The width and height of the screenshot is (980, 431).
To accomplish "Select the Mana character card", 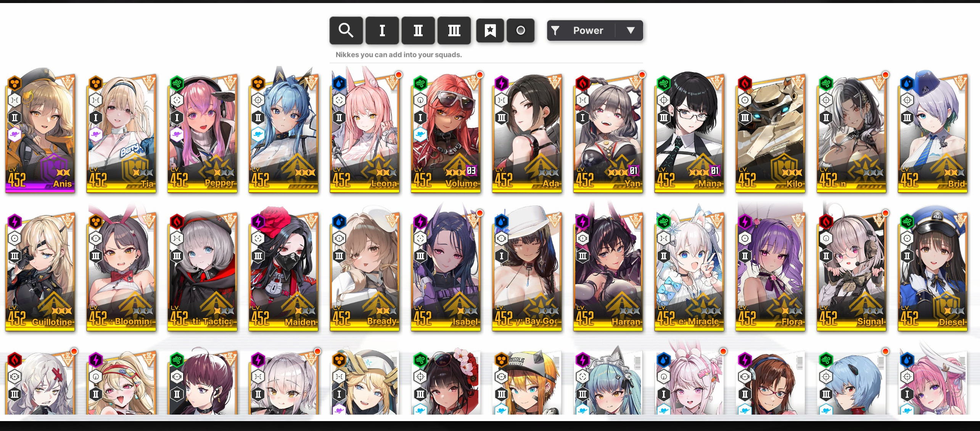I will pyautogui.click(x=689, y=132).
